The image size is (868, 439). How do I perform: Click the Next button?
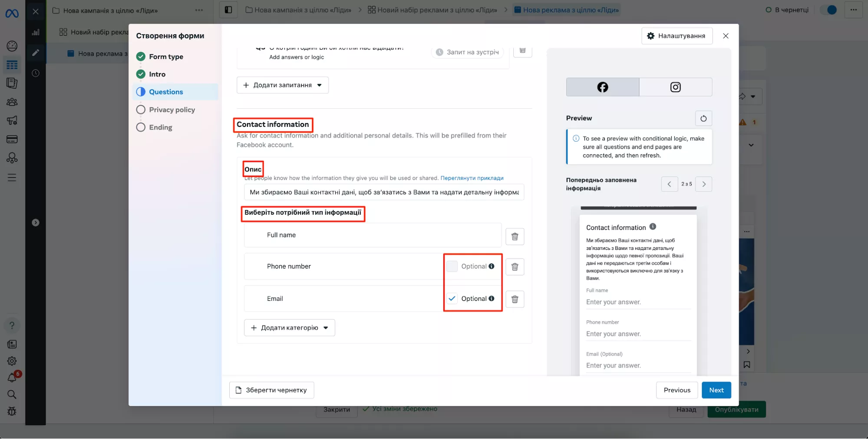(x=716, y=390)
